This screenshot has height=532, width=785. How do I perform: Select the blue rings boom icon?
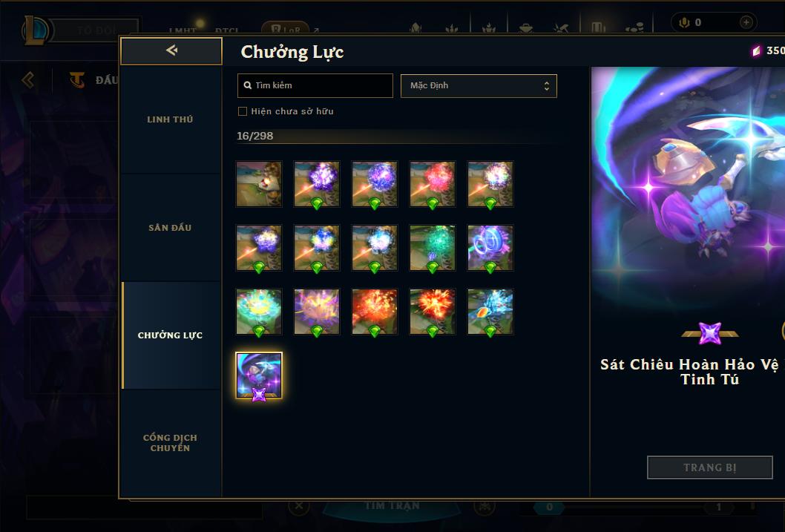tap(490, 248)
